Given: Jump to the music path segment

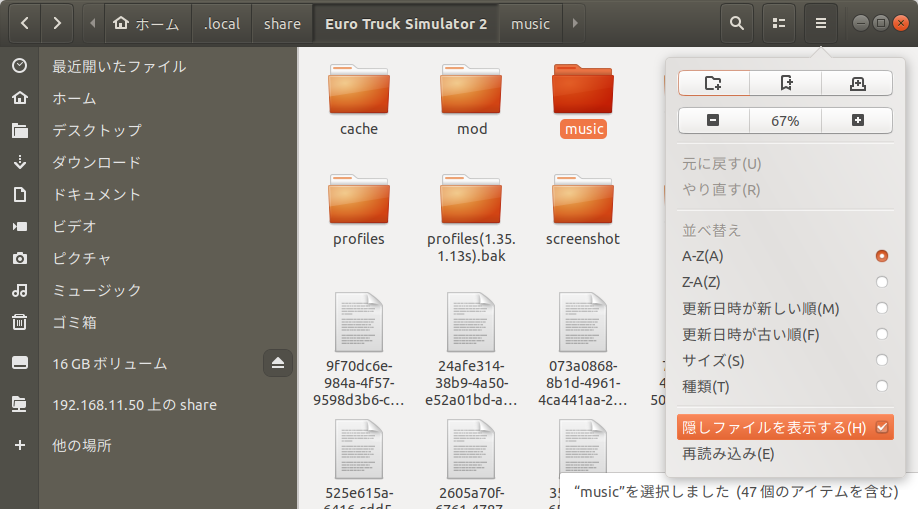Looking at the screenshot, I should (x=530, y=23).
